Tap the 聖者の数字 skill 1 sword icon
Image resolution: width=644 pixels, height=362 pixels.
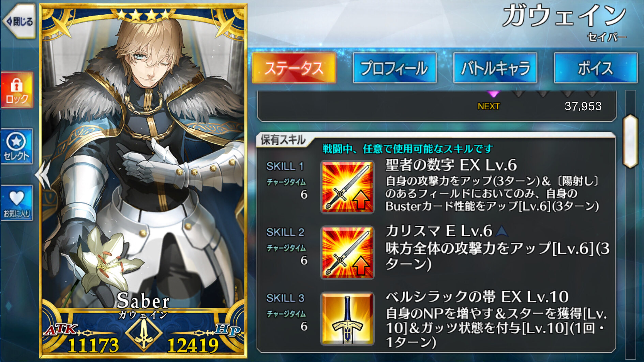(347, 187)
